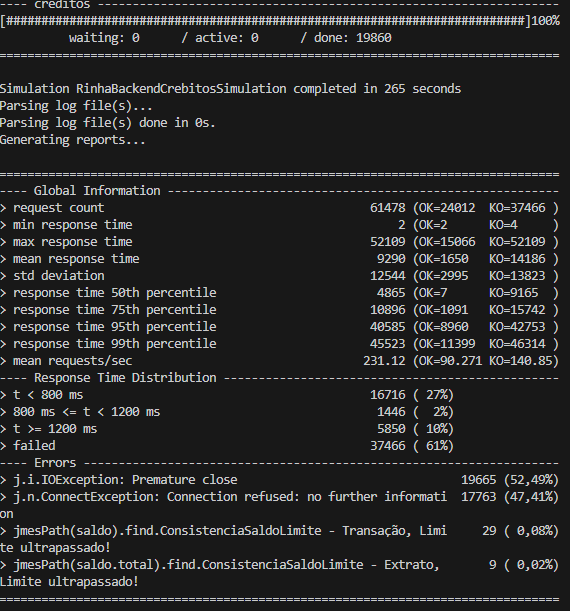Click the '0,02%' error percentage
The height and width of the screenshot is (611, 570).
pyautogui.click(x=535, y=565)
